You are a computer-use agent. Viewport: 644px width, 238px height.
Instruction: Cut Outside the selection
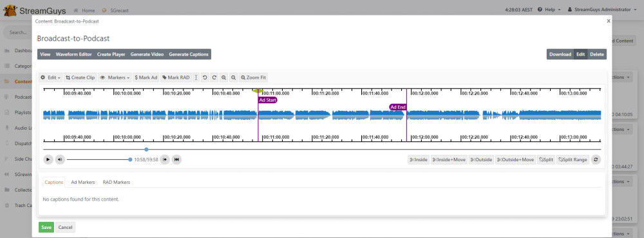[x=481, y=159]
